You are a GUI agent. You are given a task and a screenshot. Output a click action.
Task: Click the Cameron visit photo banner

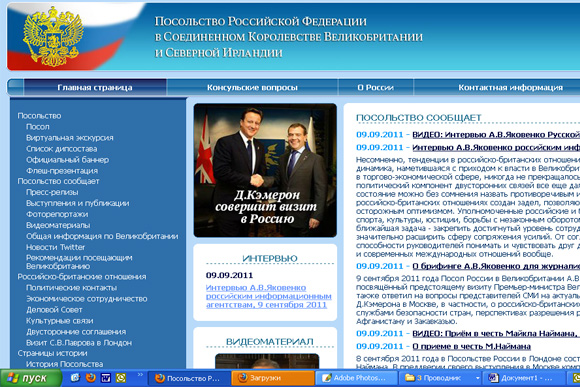(265, 170)
